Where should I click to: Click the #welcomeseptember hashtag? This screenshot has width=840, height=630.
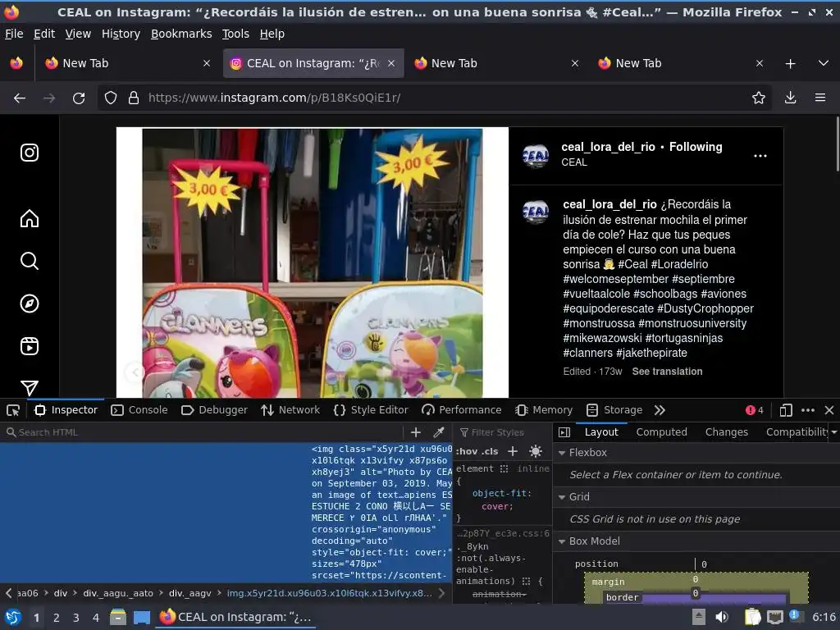point(615,279)
